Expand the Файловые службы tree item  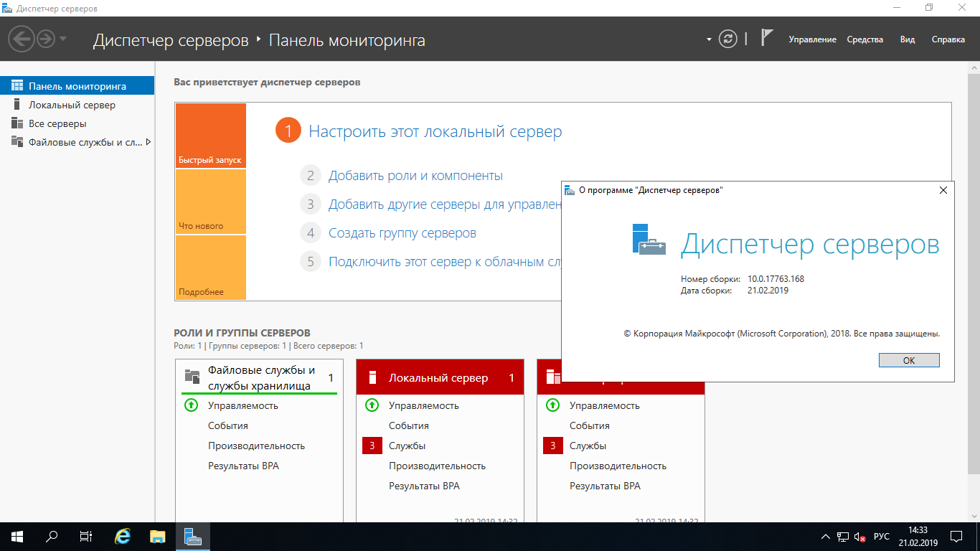tap(148, 142)
